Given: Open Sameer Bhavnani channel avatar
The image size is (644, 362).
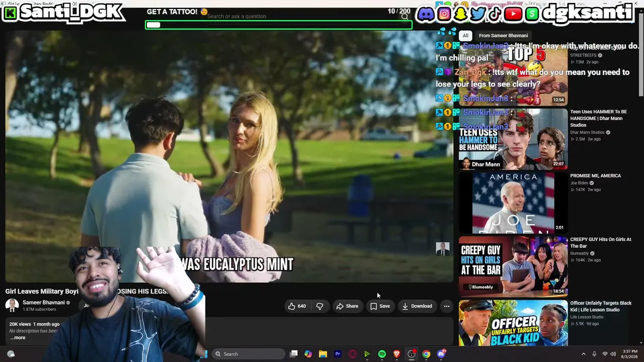Looking at the screenshot, I should (x=12, y=305).
